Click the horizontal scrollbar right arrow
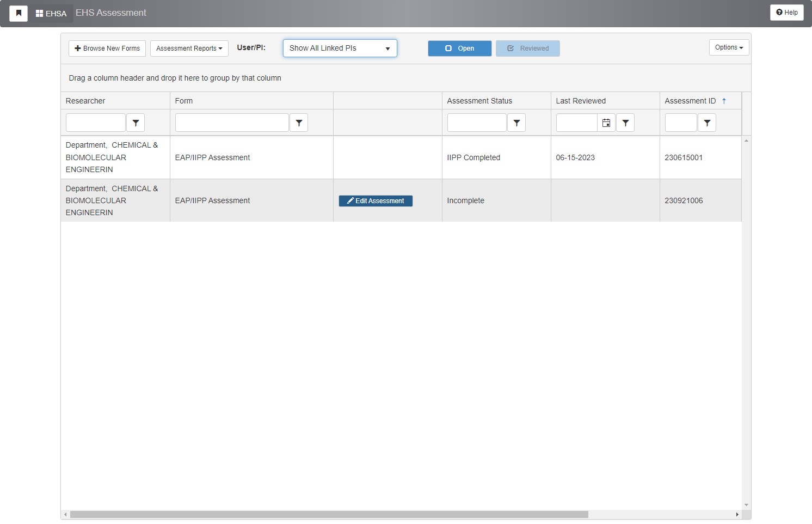The height and width of the screenshot is (524, 812). (x=737, y=514)
